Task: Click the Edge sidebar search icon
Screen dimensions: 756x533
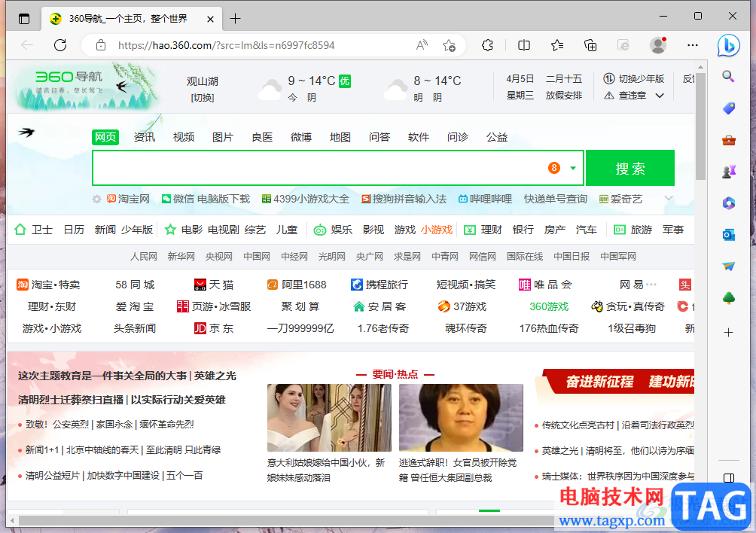Action: point(728,76)
